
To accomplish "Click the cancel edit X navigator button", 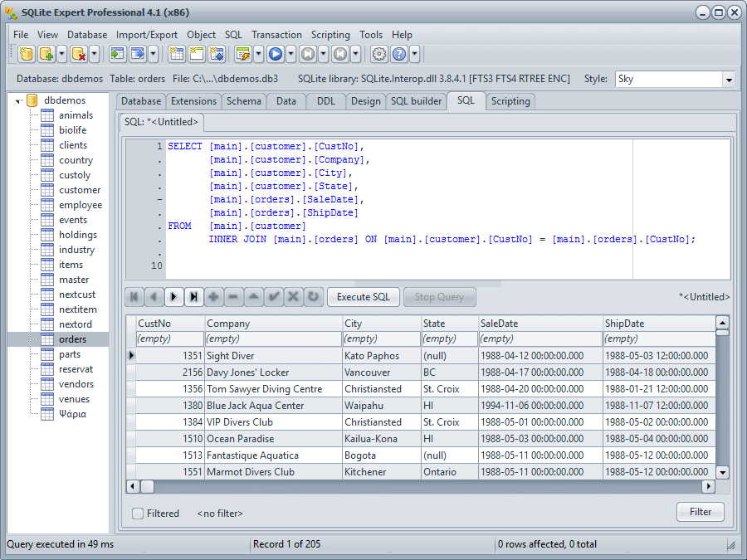I will point(293,297).
